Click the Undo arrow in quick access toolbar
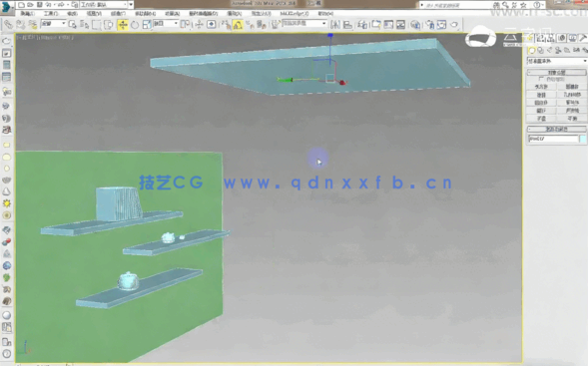Image resolution: width=588 pixels, height=366 pixels. click(x=49, y=5)
